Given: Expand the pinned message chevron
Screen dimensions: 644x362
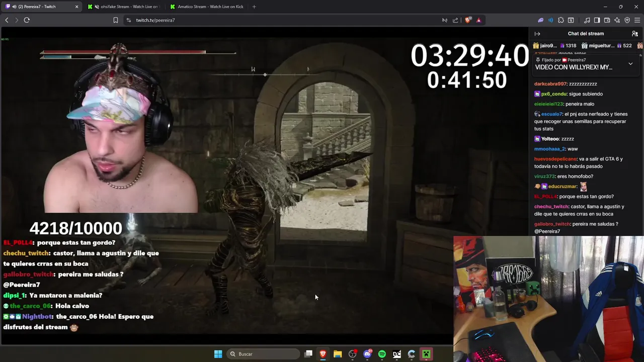Looking at the screenshot, I should 630,64.
